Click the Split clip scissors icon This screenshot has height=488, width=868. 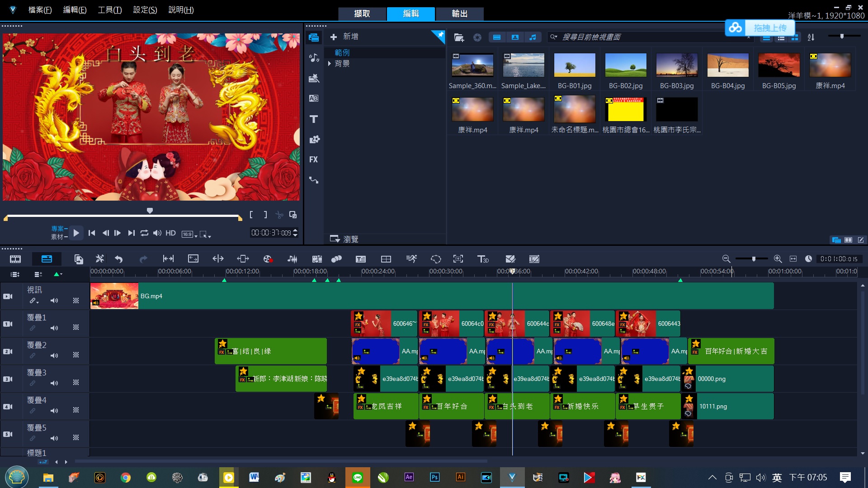279,215
